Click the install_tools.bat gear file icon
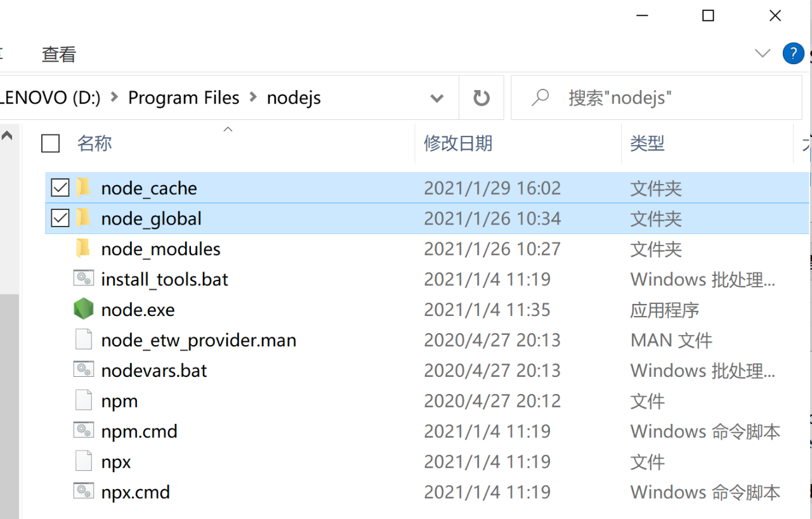 coord(83,279)
